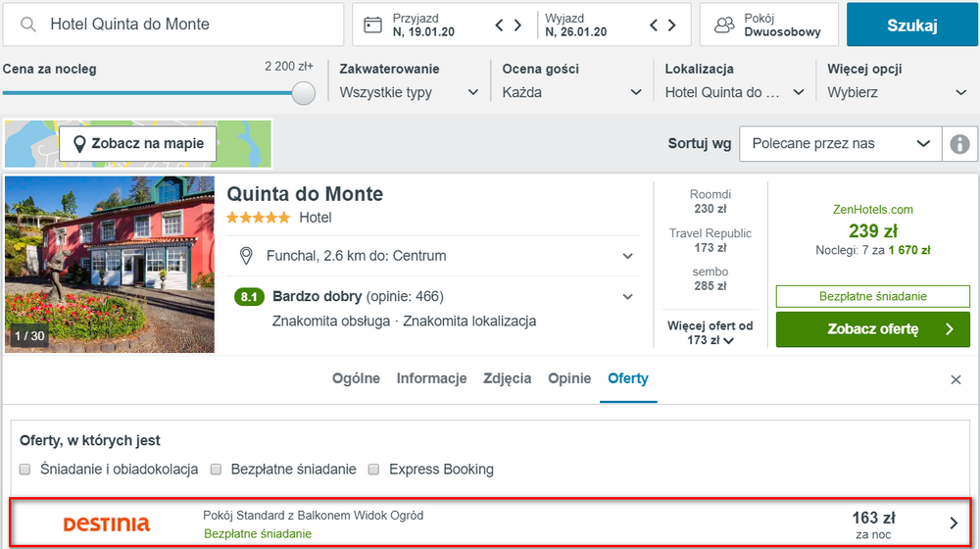Close the hotel details panel
Image resolution: width=980 pixels, height=549 pixels.
point(956,379)
